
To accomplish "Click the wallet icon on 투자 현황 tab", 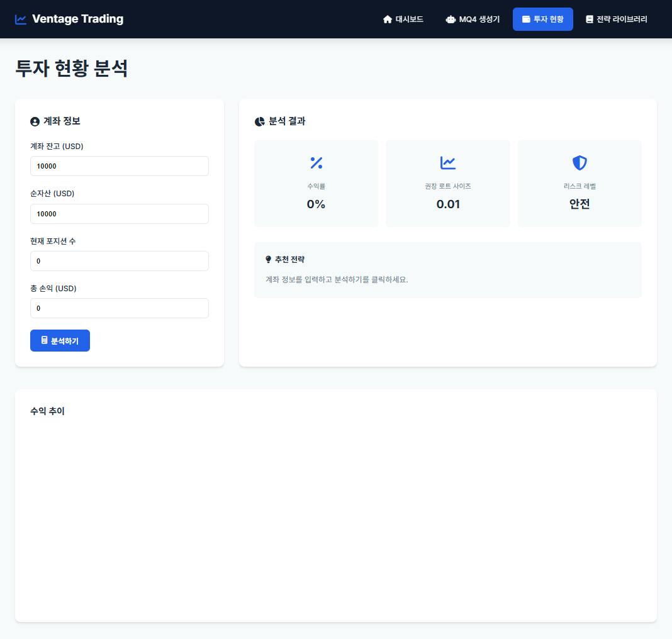I will [x=526, y=19].
